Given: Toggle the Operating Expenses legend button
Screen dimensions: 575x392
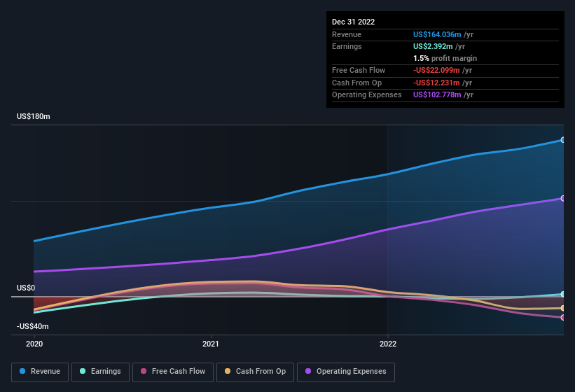Looking at the screenshot, I should [x=346, y=372].
